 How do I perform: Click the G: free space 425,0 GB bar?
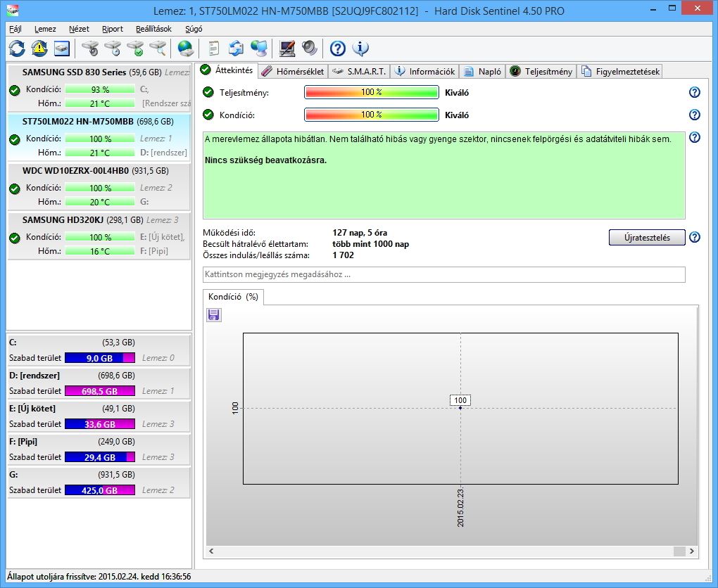click(100, 490)
